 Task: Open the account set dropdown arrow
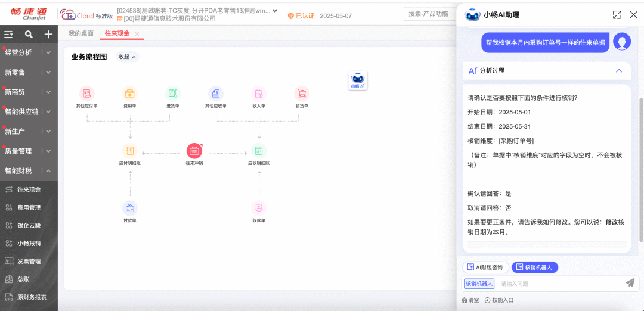274,11
